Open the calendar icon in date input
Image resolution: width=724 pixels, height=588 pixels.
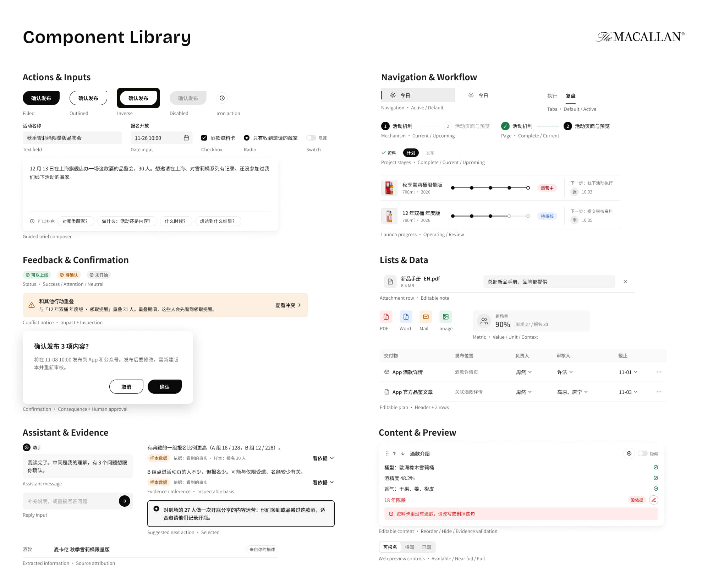point(186,138)
